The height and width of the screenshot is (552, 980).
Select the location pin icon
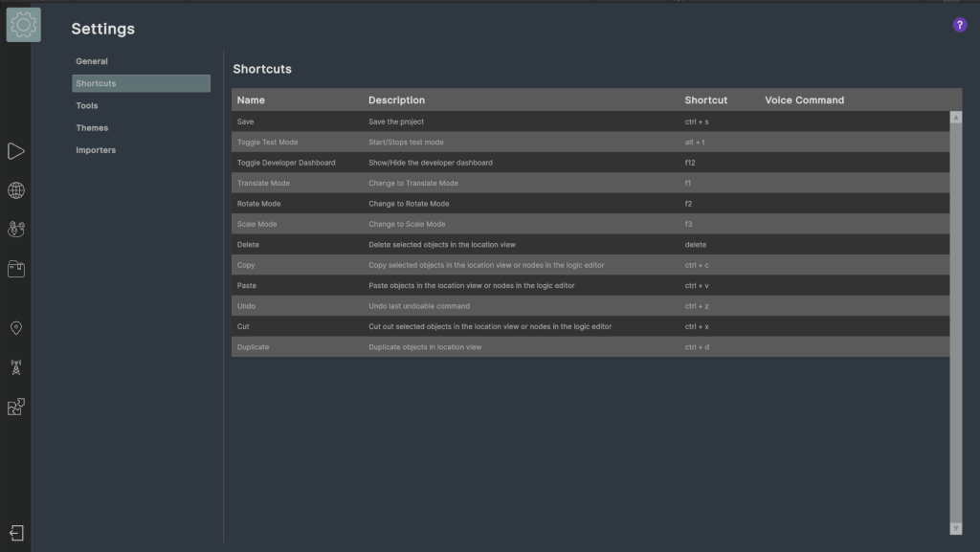click(15, 328)
